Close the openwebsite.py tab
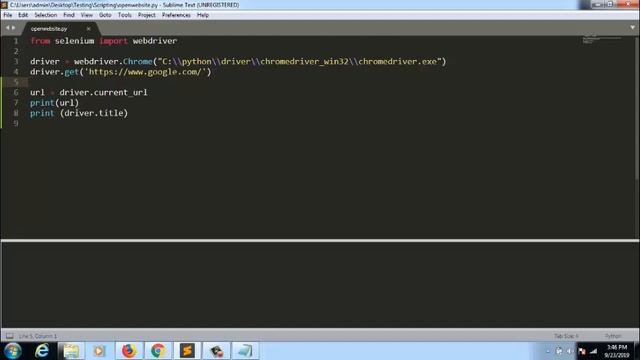Image resolution: width=640 pixels, height=360 pixels. coord(89,29)
